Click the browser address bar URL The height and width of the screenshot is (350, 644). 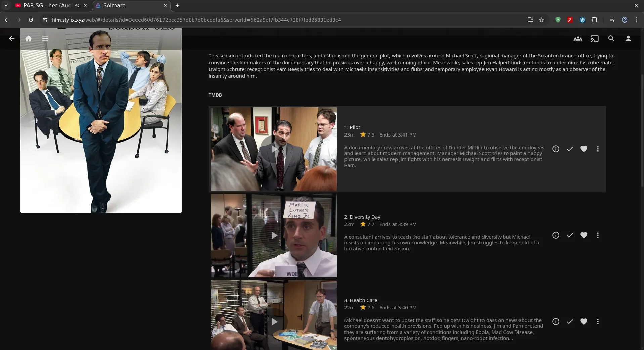196,20
